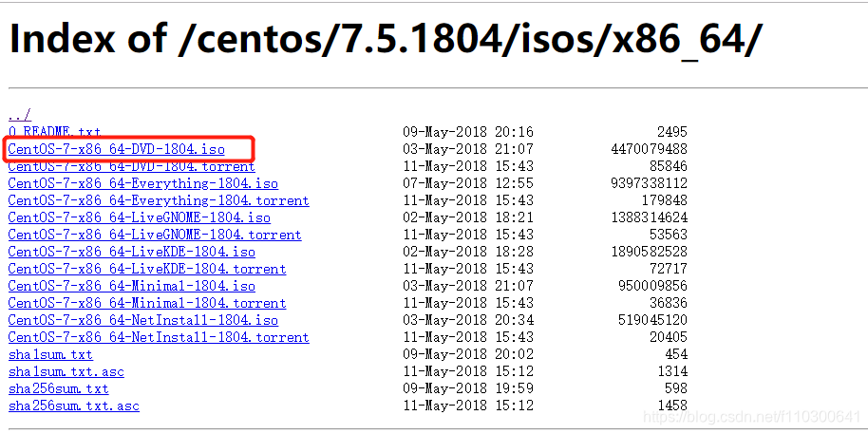Select the LiveKDE torrent size 72717
The height and width of the screenshot is (434, 868).
(x=669, y=269)
